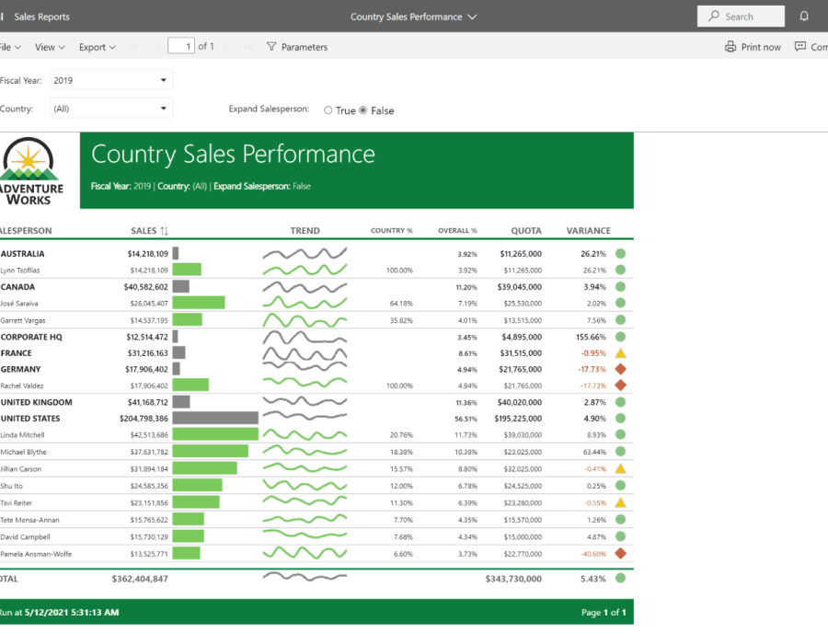Image resolution: width=828 pixels, height=644 pixels.
Task: Click the United States sales bar
Action: 215,418
